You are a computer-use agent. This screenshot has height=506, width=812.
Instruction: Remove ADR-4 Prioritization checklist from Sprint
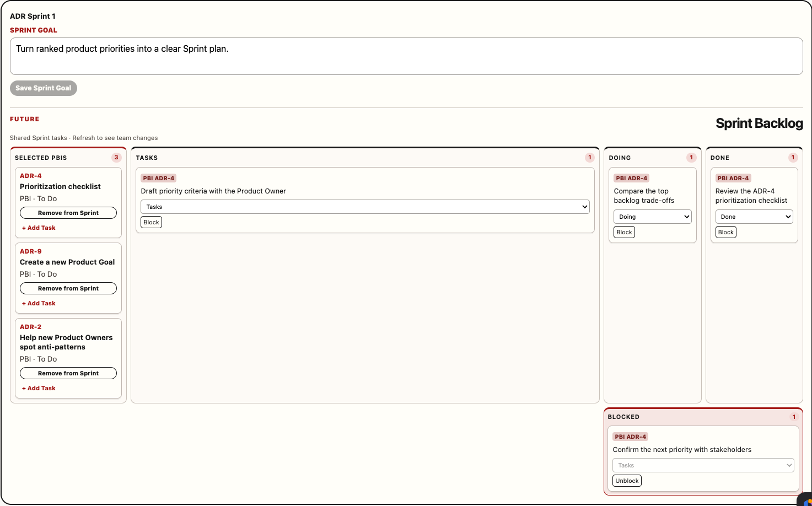pos(68,213)
